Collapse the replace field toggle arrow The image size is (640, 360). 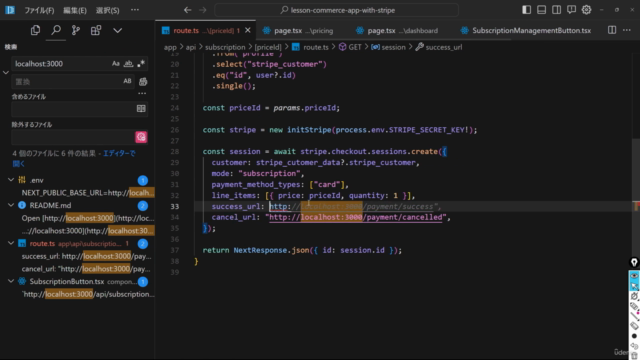tap(6, 73)
